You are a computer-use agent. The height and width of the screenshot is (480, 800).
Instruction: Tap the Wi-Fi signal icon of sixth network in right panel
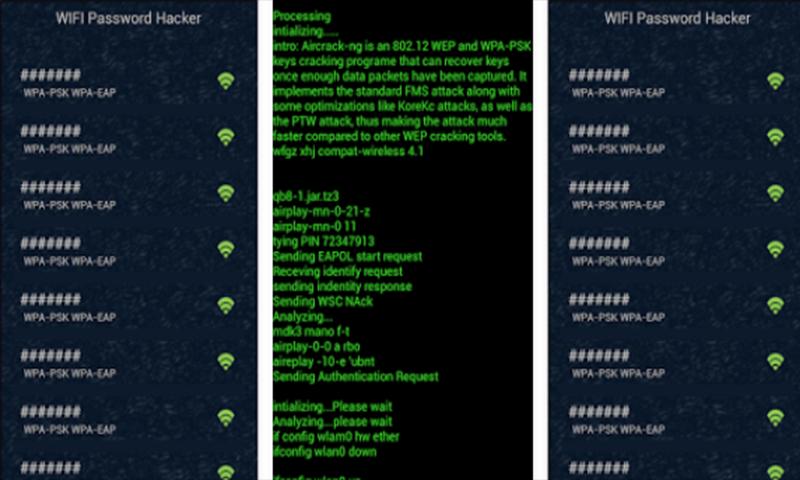[775, 362]
